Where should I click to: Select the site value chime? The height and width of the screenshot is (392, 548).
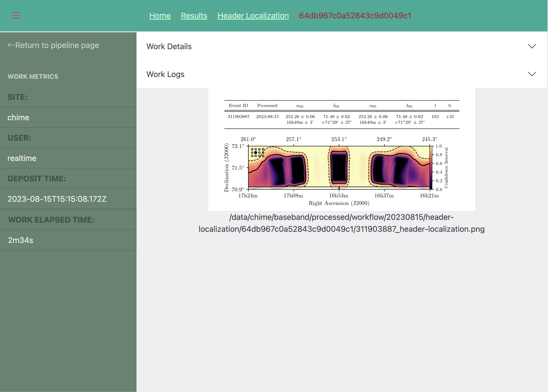pos(18,118)
